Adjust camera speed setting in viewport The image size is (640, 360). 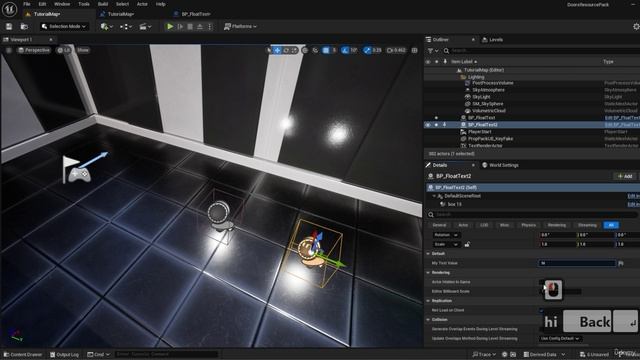click(x=396, y=50)
